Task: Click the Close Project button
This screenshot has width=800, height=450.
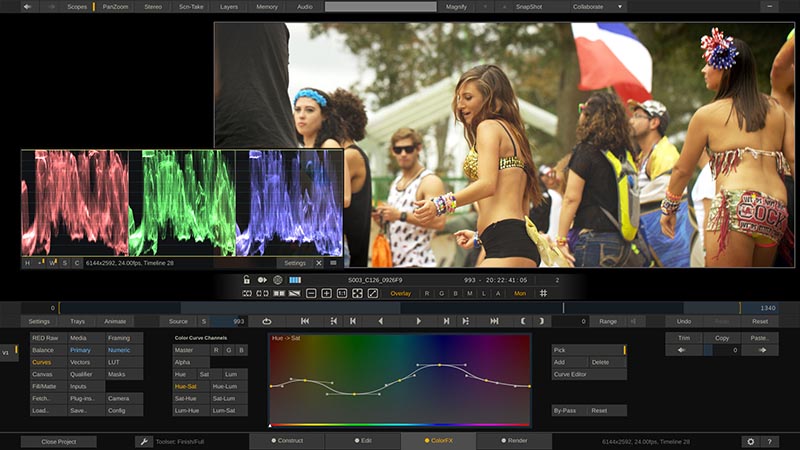Action: (x=58, y=441)
